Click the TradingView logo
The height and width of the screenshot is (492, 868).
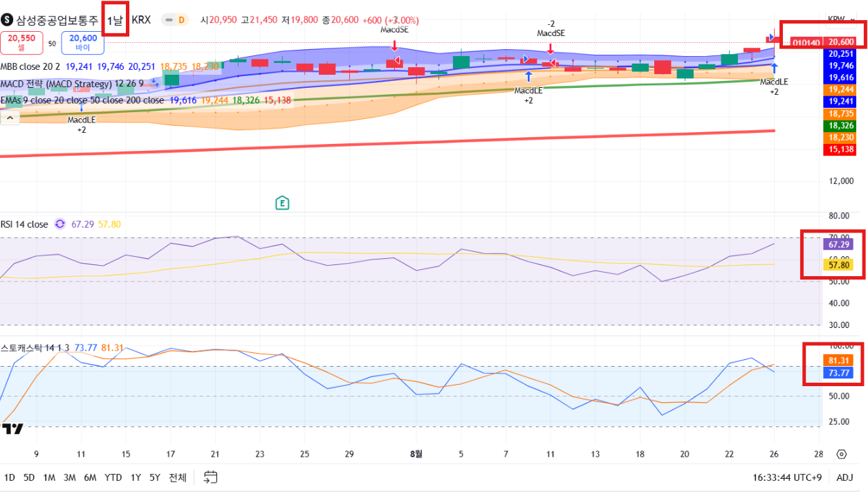click(x=12, y=429)
